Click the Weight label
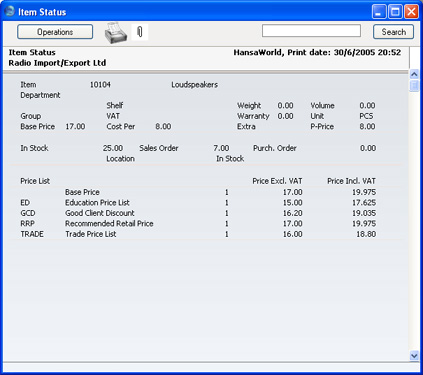Image resolution: width=423 pixels, height=375 pixels. click(x=249, y=106)
